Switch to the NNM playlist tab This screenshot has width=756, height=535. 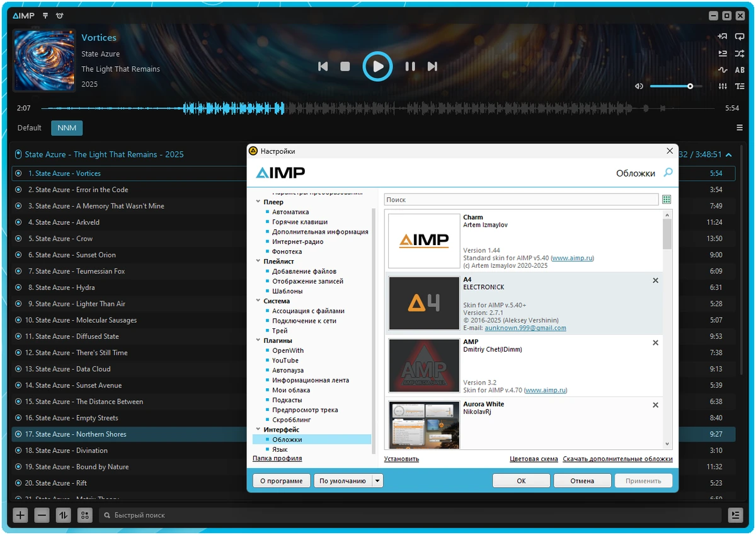pos(67,128)
